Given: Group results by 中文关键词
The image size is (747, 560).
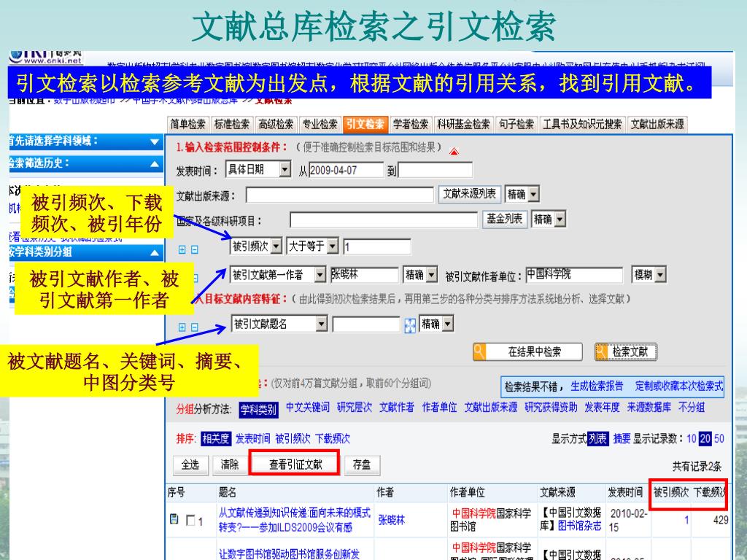Looking at the screenshot, I should 307,408.
